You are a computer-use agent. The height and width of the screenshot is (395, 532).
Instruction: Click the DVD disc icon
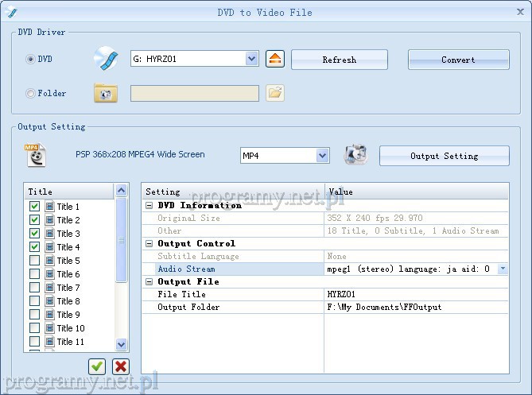coord(106,59)
